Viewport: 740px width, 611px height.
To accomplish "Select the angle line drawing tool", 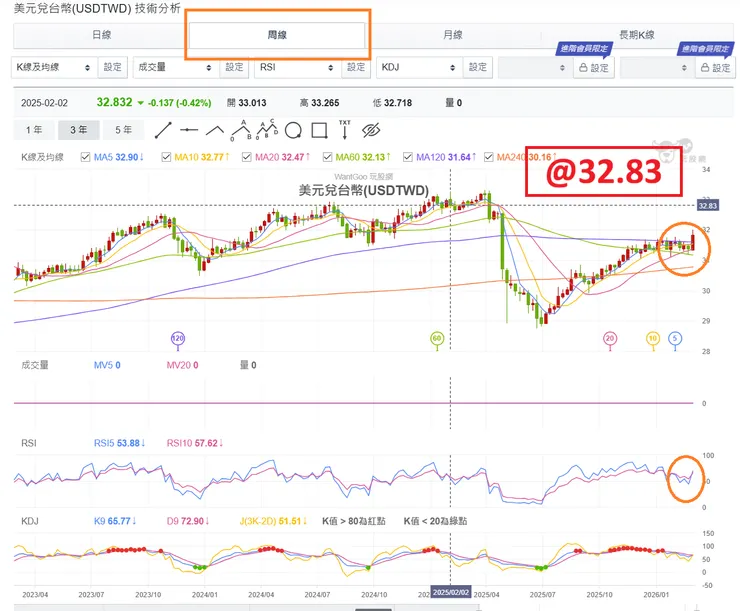I will click(x=215, y=130).
